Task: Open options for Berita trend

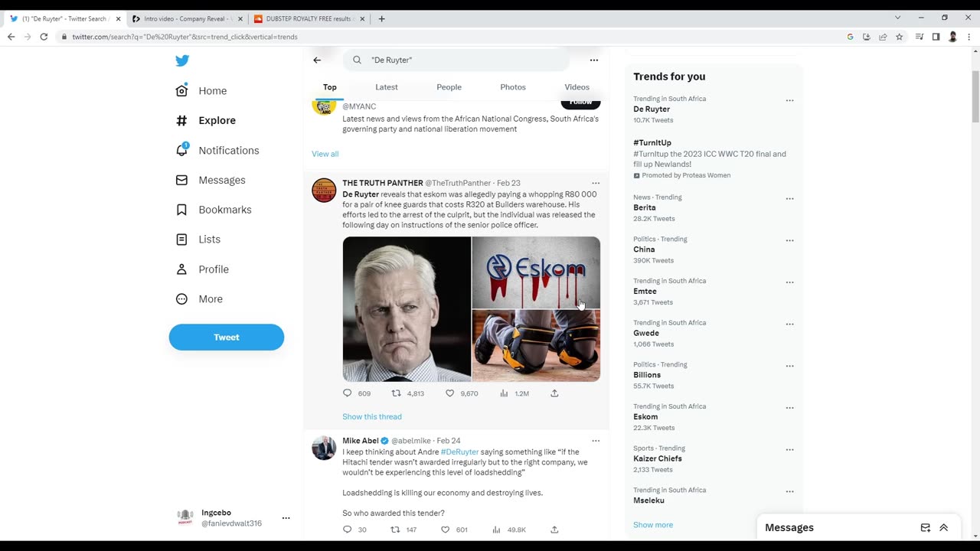Action: pos(789,199)
